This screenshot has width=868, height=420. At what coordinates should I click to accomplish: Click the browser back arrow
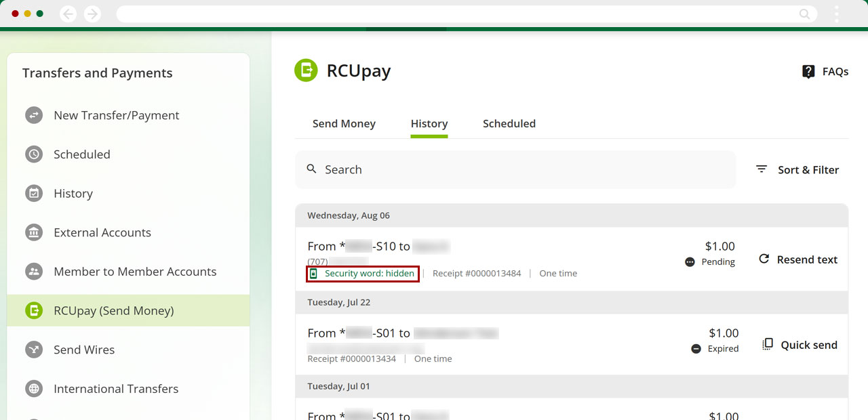68,14
